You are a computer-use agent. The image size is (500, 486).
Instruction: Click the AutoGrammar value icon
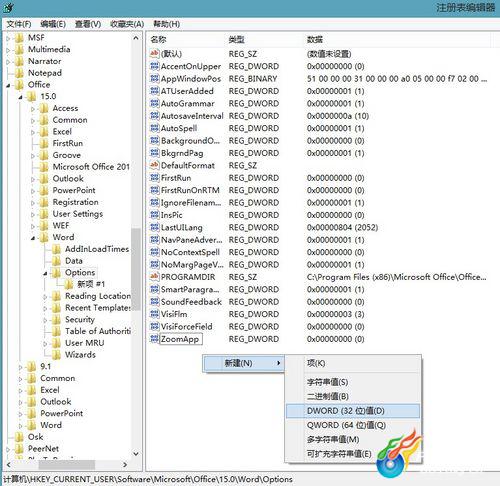tap(154, 103)
